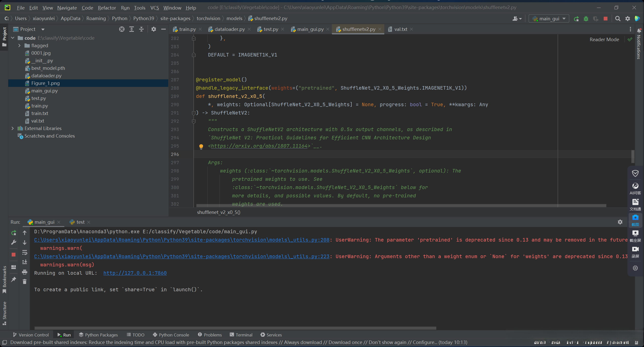This screenshot has height=347, width=644.
Task: Open Search Everywhere magnifier icon
Action: pos(618,19)
